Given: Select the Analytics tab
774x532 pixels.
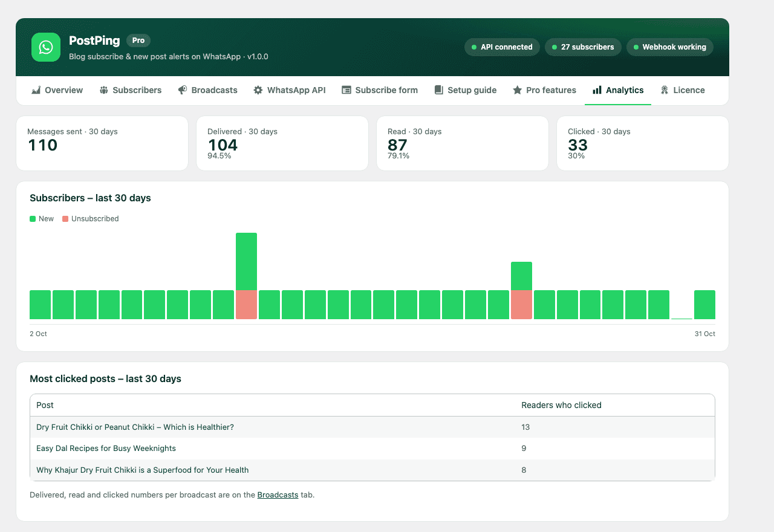Looking at the screenshot, I should (618, 90).
